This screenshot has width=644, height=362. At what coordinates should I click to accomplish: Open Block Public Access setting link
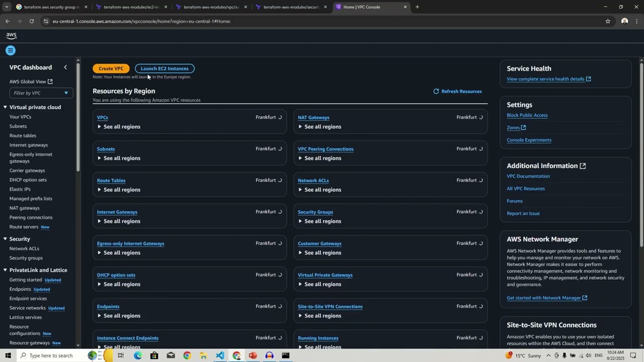point(527,115)
